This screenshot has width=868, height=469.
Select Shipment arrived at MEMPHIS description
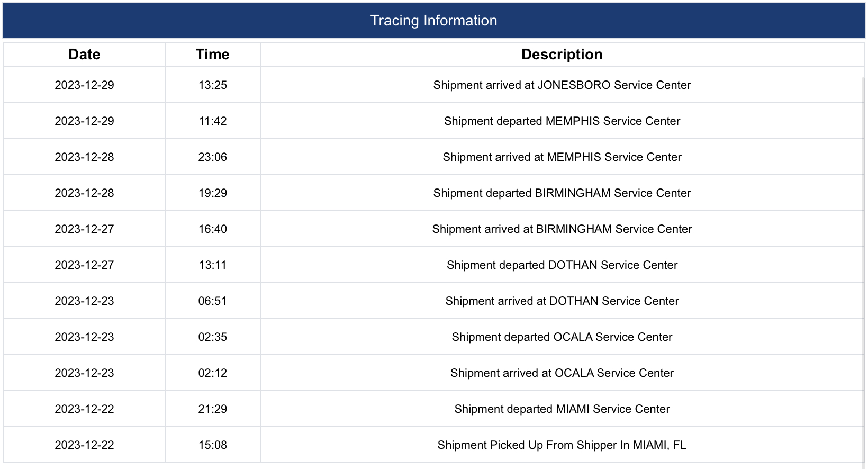tap(562, 157)
